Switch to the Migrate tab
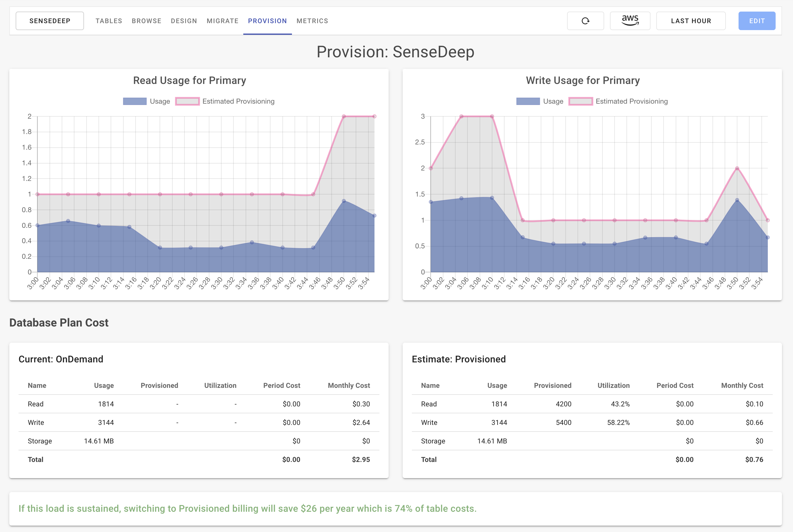Image resolution: width=793 pixels, height=532 pixels. pyautogui.click(x=223, y=21)
